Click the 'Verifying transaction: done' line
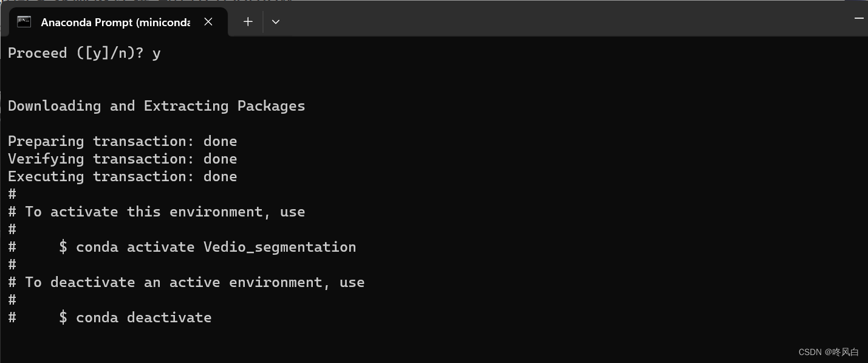The height and width of the screenshot is (363, 868). point(122,158)
